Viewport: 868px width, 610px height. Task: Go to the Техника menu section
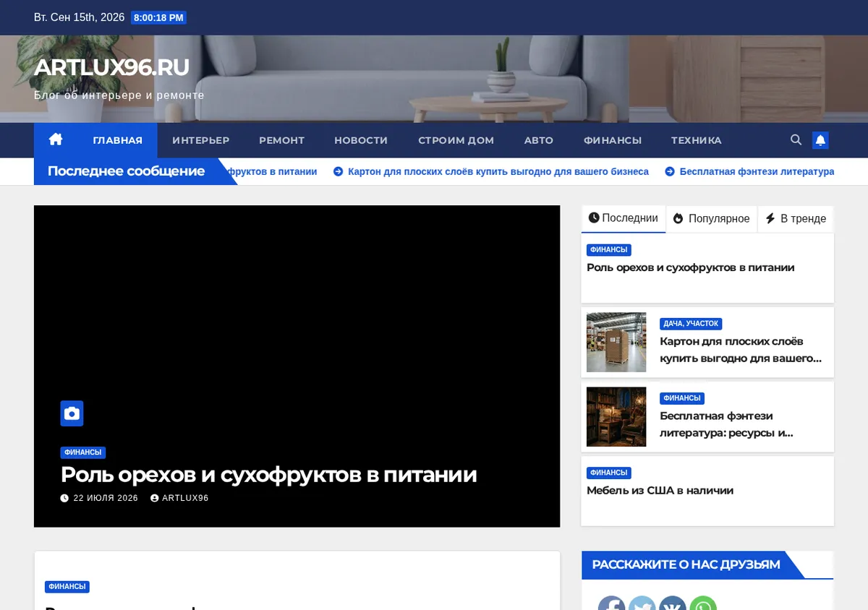[x=696, y=140]
